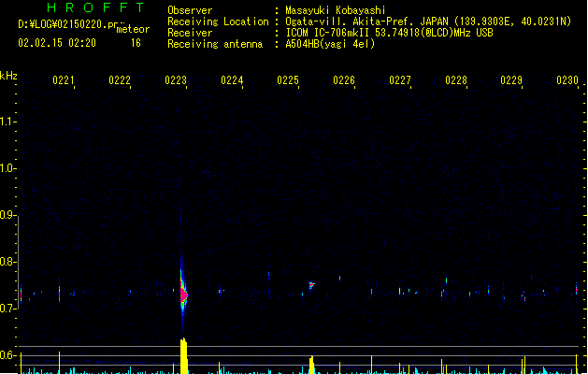
Task: Click time marker 0221
Action: [63, 80]
